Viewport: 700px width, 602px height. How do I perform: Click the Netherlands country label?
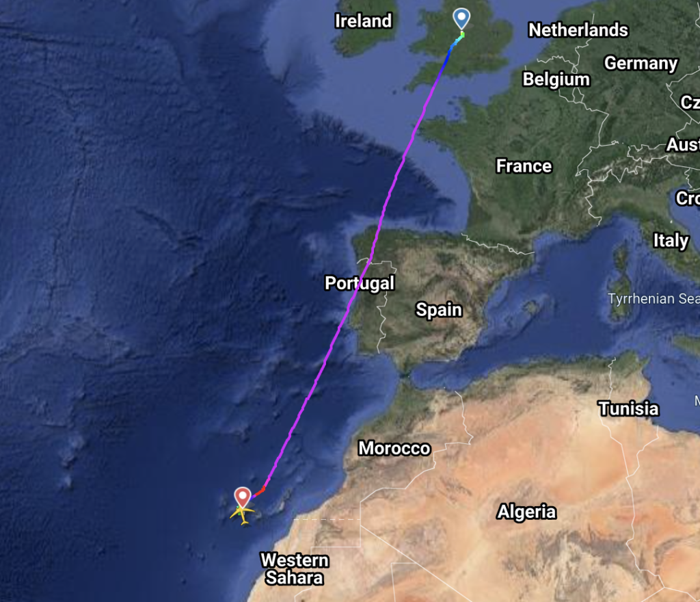click(578, 30)
